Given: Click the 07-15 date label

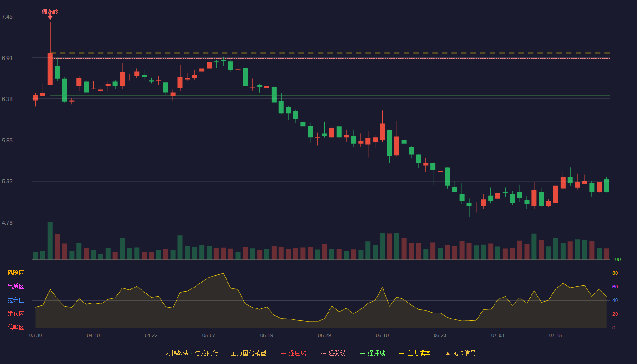Looking at the screenshot, I should point(556,335).
